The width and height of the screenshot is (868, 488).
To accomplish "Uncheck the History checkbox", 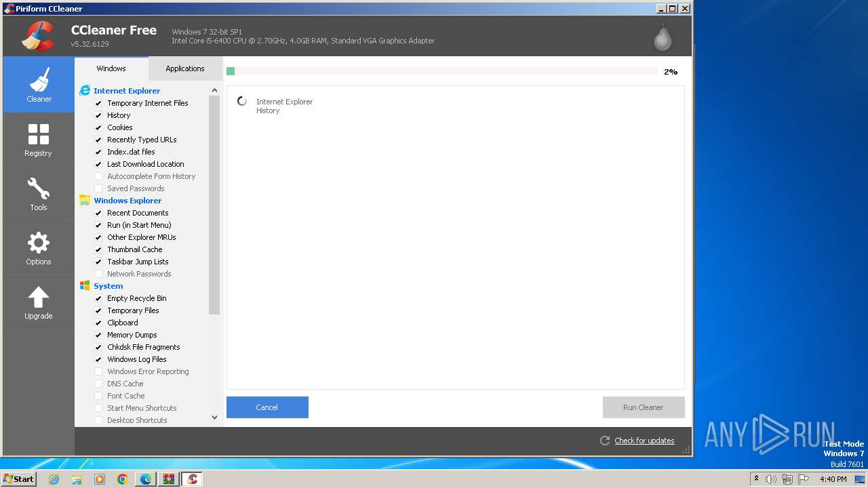I will tap(98, 115).
